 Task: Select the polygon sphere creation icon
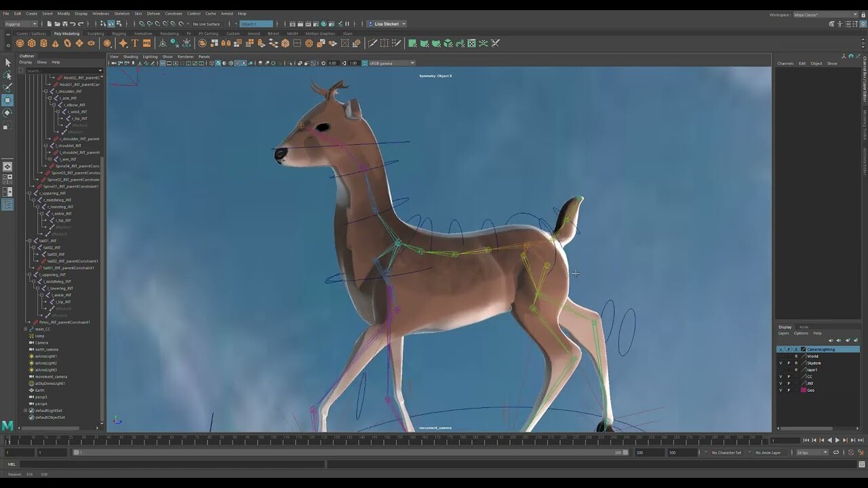pos(19,43)
